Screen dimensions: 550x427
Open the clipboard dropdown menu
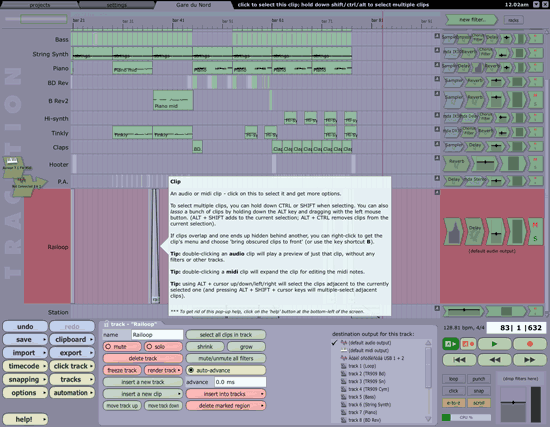(72, 340)
